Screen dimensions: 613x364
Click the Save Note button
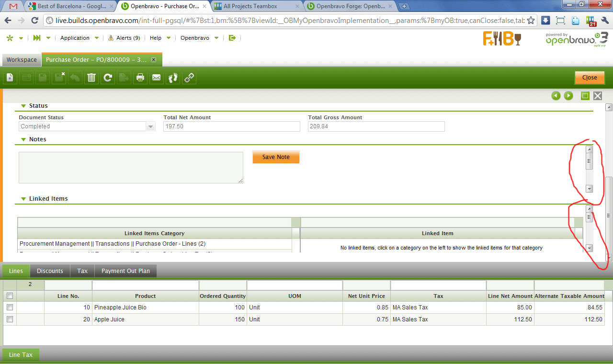point(276,157)
